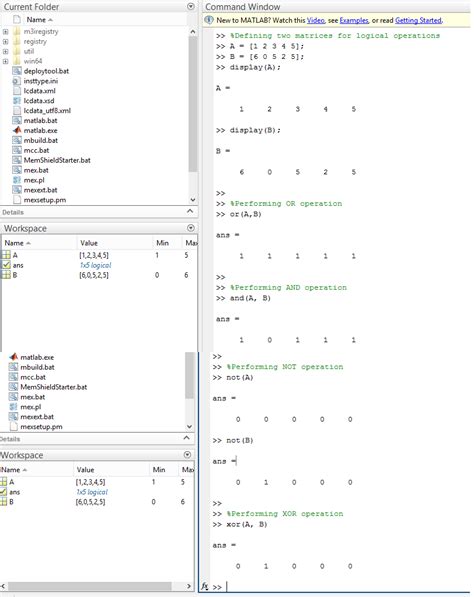Image resolution: width=474 pixels, height=597 pixels.
Task: Click the m3iregistry folder icon
Action: click(x=17, y=31)
